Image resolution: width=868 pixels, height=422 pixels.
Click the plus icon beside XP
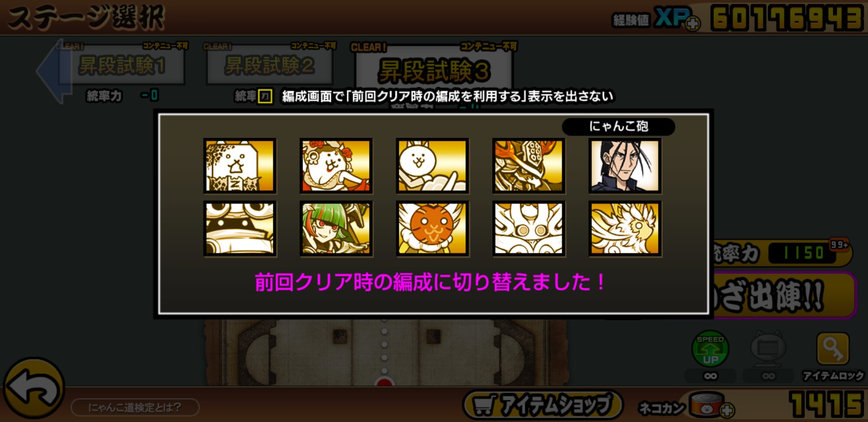tap(693, 23)
